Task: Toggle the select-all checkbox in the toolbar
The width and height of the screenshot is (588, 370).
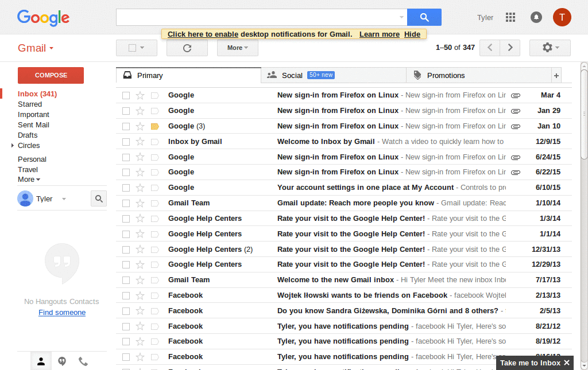Action: click(x=133, y=48)
